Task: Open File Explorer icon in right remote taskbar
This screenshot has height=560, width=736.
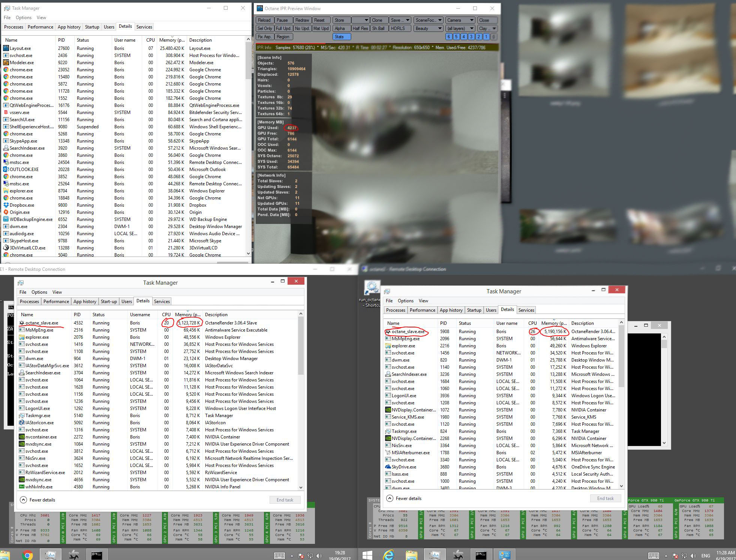Action: 411,555
